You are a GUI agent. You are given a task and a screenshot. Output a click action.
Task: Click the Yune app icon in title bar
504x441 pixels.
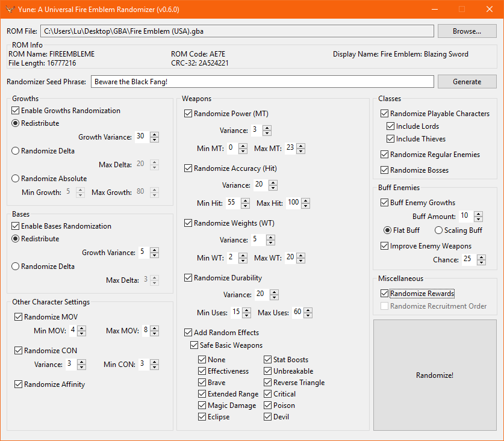(10, 9)
